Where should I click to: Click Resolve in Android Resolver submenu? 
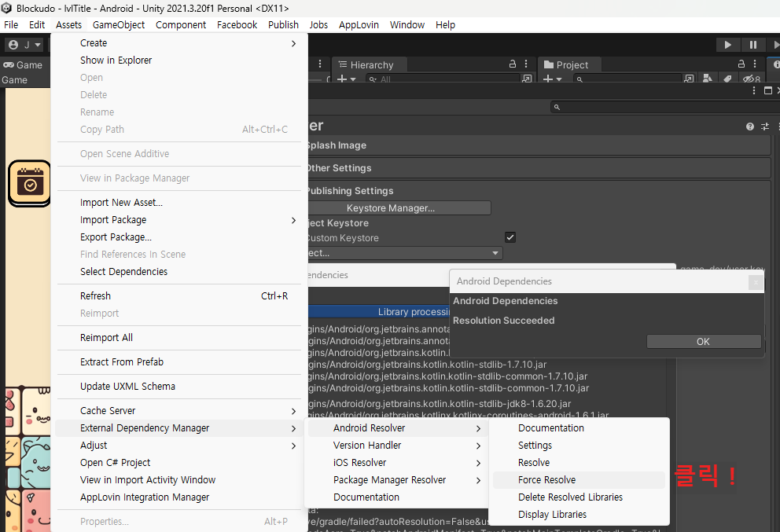[579, 462]
